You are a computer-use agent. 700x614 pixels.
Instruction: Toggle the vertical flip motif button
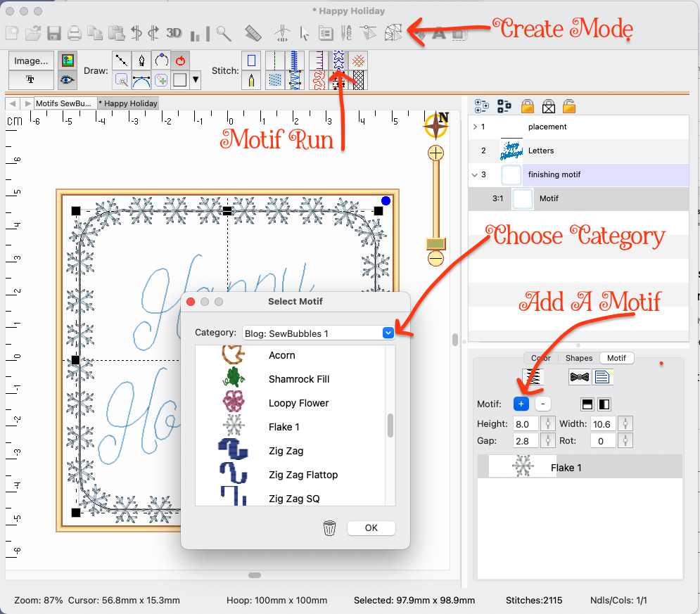(x=587, y=404)
